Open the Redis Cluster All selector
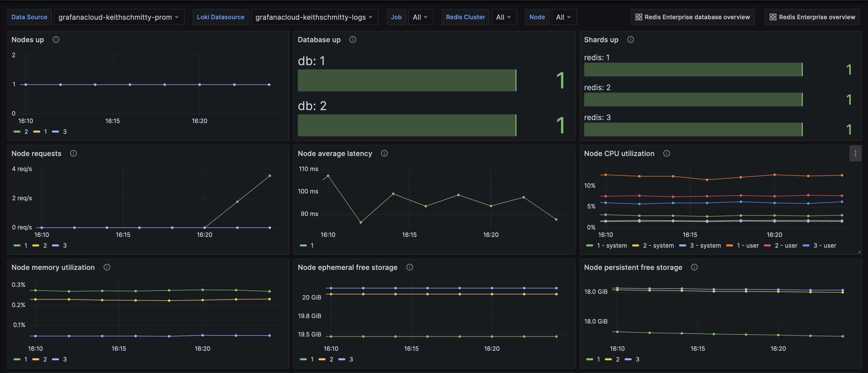868x373 pixels. (504, 17)
